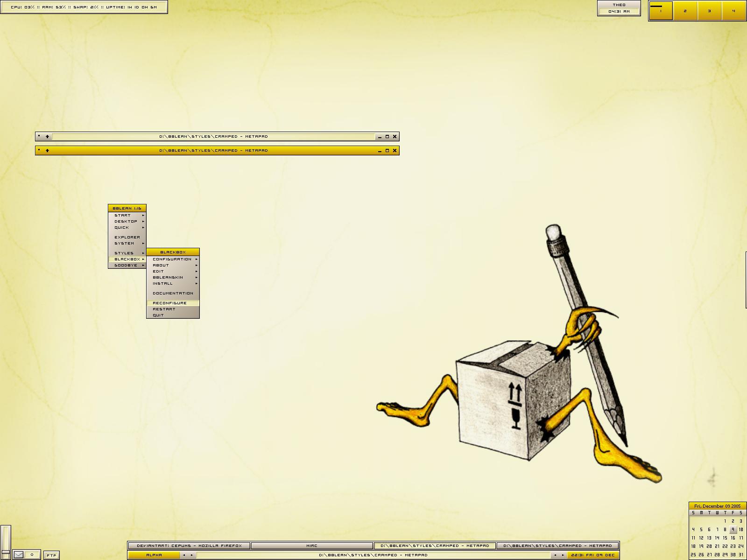Click the highlighted Metapad taskbar button
747x560 pixels.
(435, 546)
